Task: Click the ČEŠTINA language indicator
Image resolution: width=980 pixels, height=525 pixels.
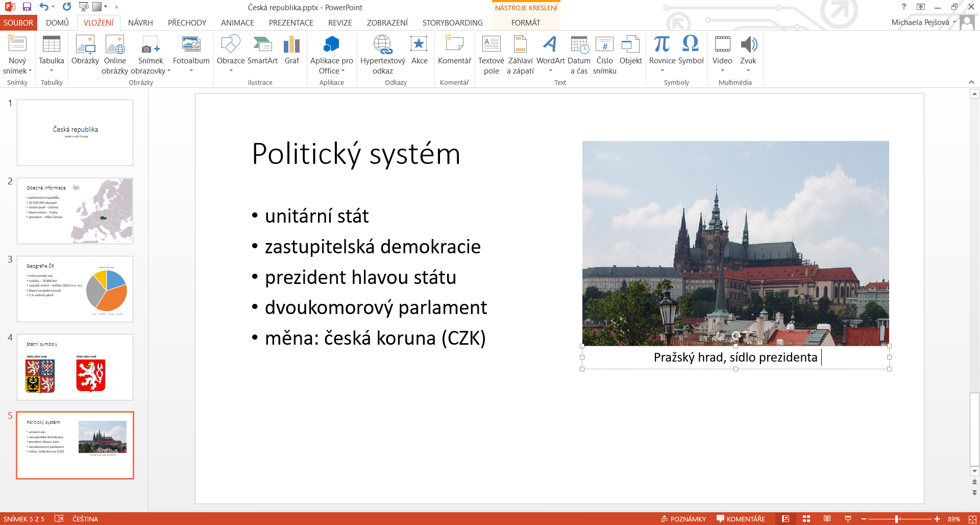Action: tap(85, 519)
